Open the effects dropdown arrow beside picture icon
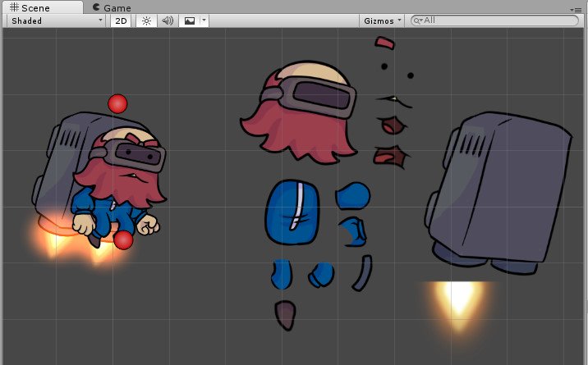Screen dimensions: 588x365 (204, 21)
